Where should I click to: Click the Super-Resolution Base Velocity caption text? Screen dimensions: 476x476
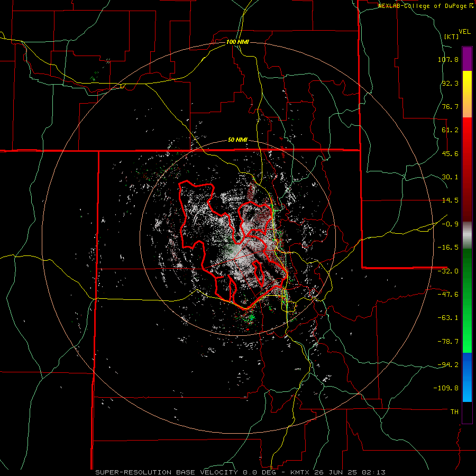click(x=241, y=472)
